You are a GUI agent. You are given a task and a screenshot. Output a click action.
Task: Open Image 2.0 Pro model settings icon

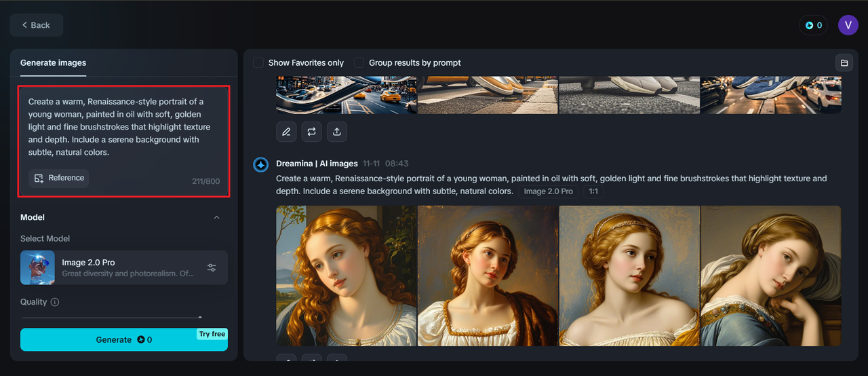pyautogui.click(x=212, y=267)
